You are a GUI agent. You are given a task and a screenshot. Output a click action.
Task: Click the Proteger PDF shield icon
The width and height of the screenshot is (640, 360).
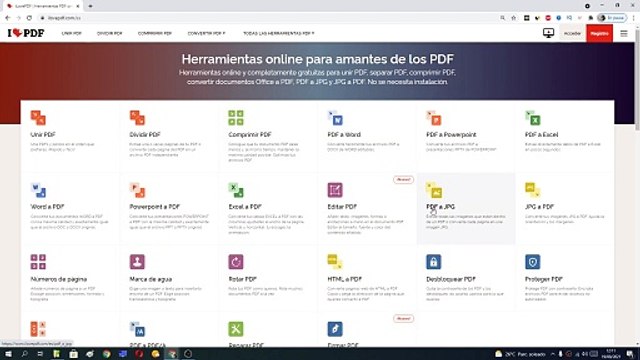tap(533, 262)
